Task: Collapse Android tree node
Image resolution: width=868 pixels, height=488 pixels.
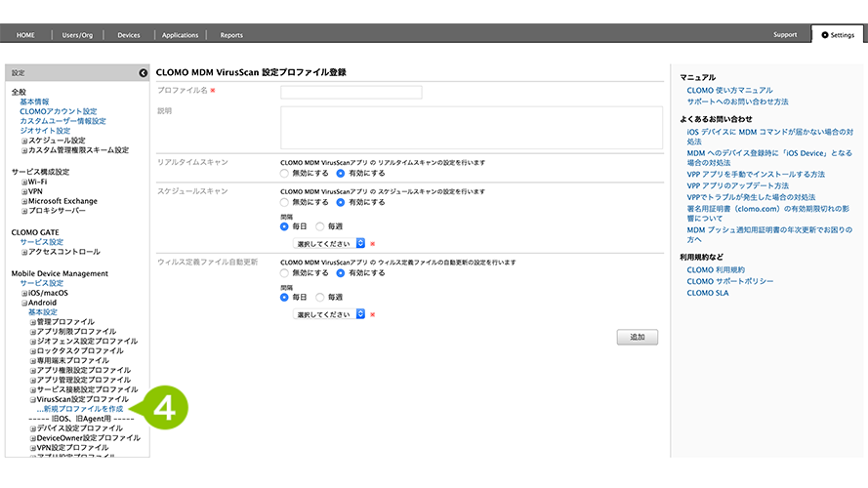Action: (x=24, y=304)
